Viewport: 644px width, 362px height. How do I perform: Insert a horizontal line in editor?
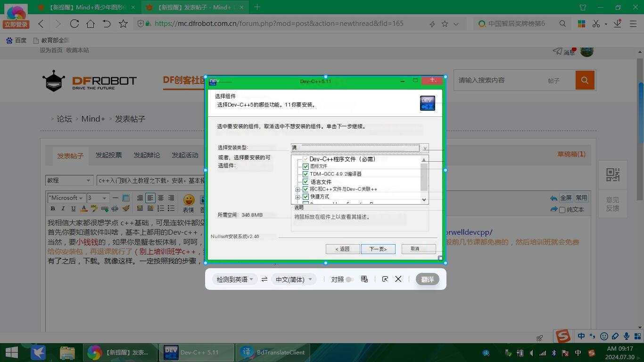(x=116, y=198)
